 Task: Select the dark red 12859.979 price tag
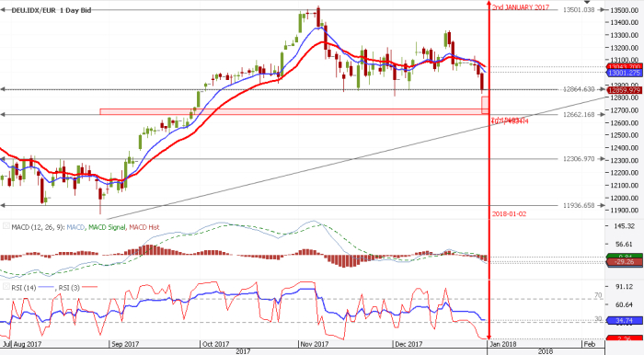click(624, 90)
